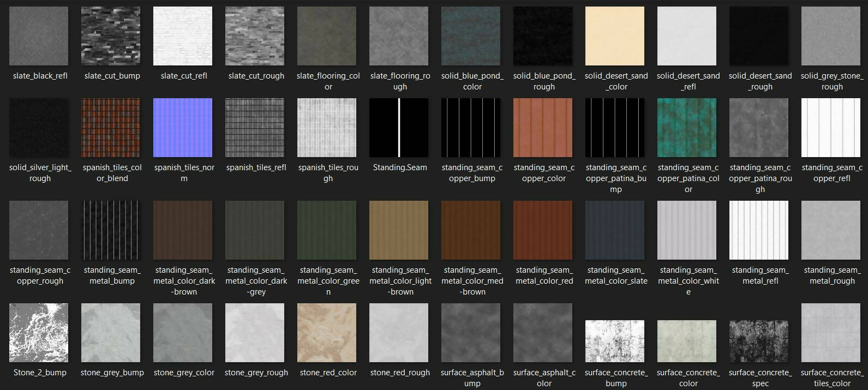Select the surface_asphalt_bump texture
The image size is (868, 390).
(471, 333)
